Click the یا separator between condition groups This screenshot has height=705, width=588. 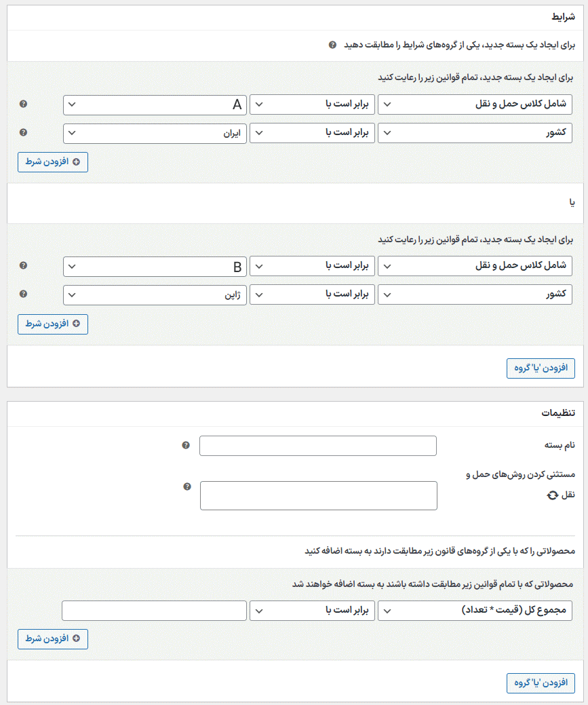tap(572, 203)
